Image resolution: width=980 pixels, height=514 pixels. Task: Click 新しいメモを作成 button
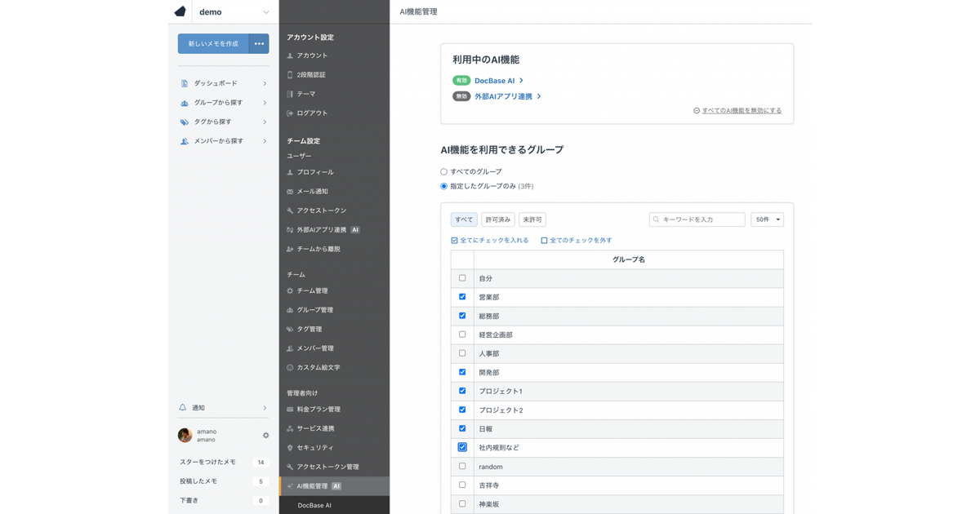213,44
